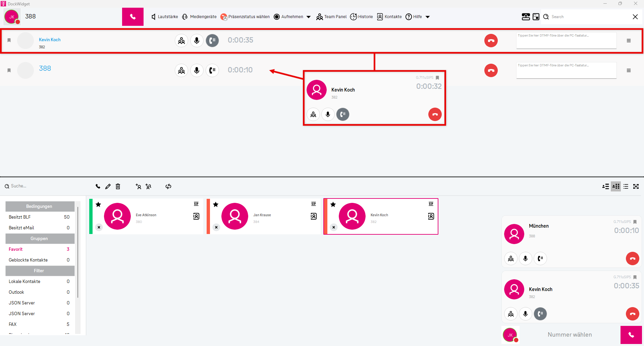Click the Nummer wählen input field
Screen dimensions: 644x346
570,335
